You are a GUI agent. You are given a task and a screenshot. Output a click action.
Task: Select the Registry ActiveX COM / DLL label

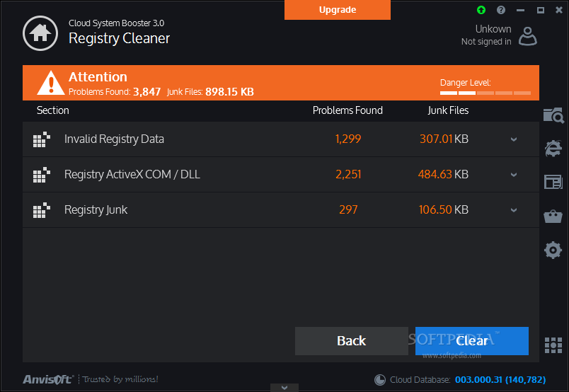[132, 174]
